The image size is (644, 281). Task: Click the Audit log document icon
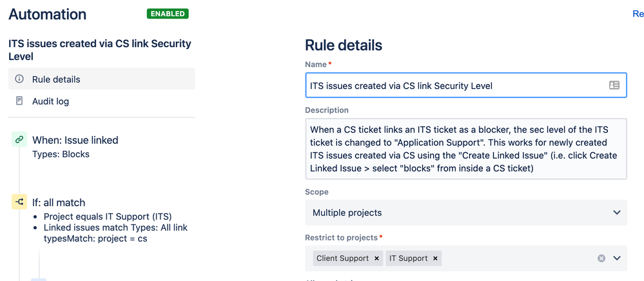pos(19,101)
